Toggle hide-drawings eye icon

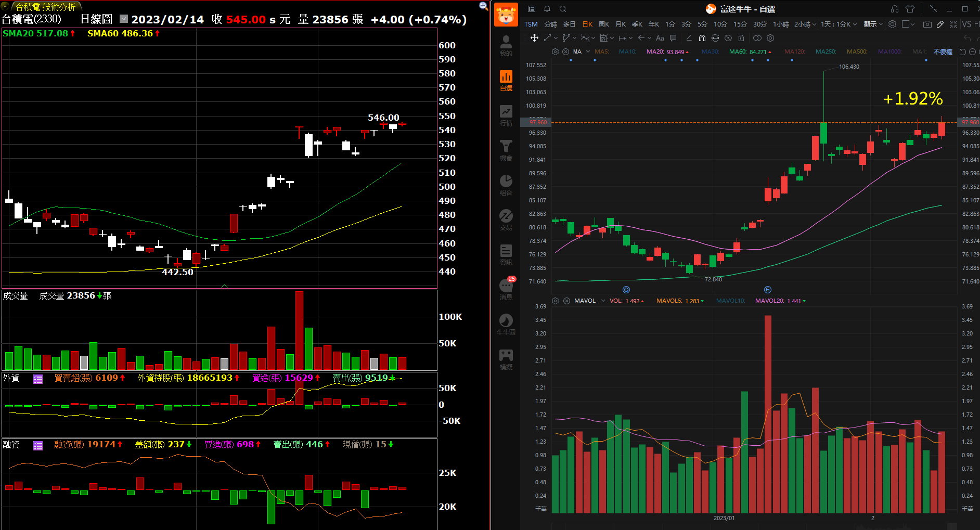tap(728, 38)
